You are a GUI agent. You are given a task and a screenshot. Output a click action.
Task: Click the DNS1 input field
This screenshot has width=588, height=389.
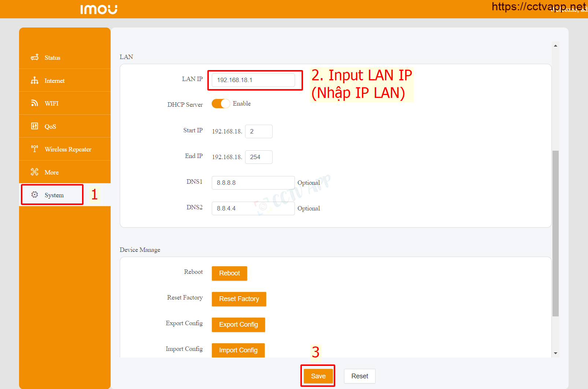click(253, 183)
